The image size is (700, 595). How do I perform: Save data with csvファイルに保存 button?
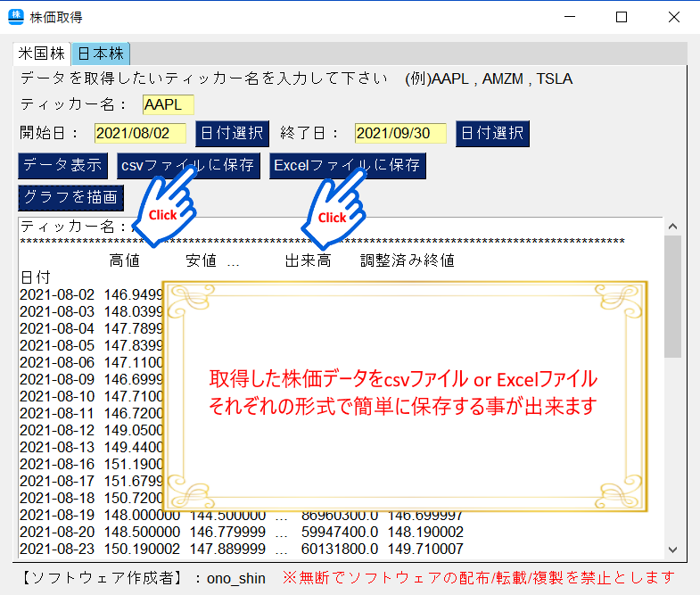click(x=188, y=166)
